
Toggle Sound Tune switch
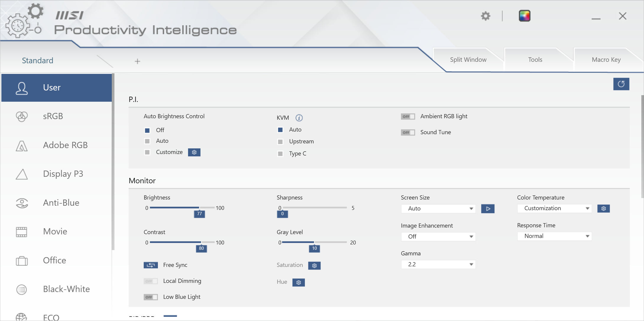[x=408, y=132]
